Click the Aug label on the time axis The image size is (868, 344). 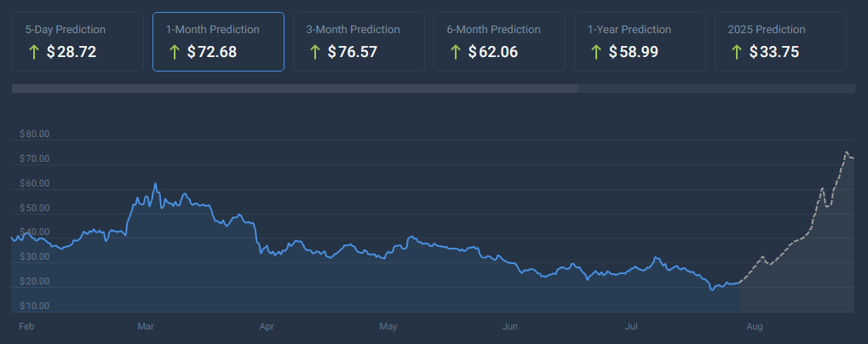(x=753, y=326)
